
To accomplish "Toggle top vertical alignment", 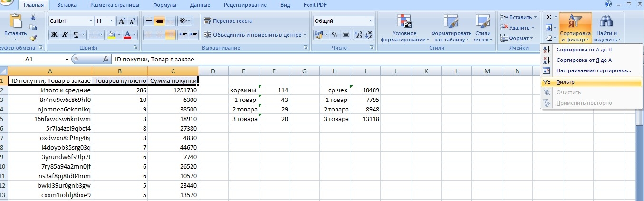I will pyautogui.click(x=148, y=21).
